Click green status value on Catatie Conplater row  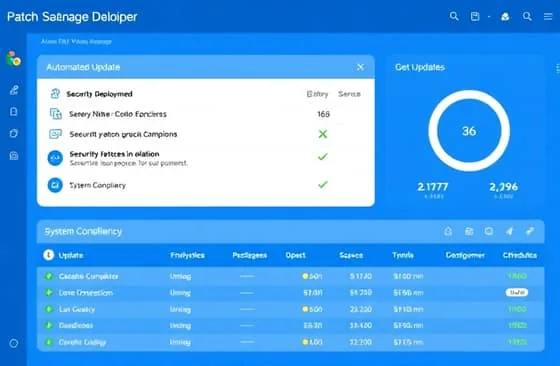517,276
